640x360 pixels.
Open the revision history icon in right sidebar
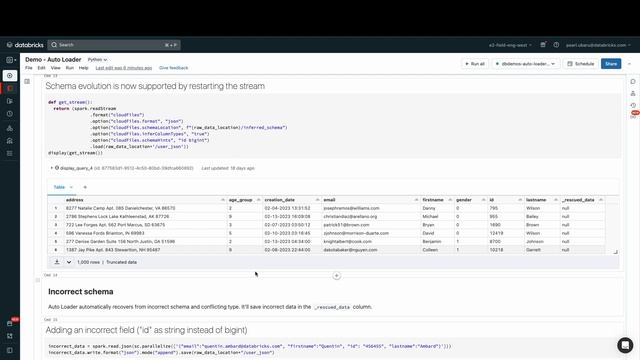(633, 105)
